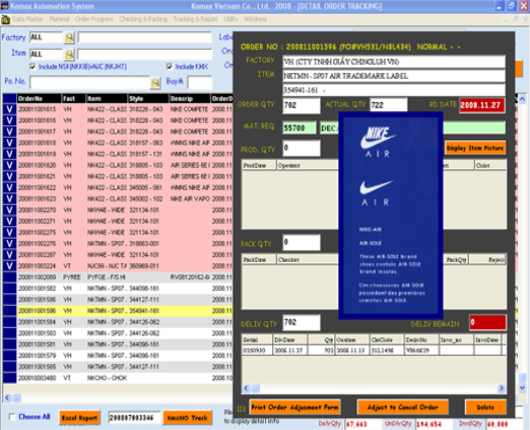530x430 pixels.
Task: Toggle the Include KMX checkbox
Action: pos(170,67)
